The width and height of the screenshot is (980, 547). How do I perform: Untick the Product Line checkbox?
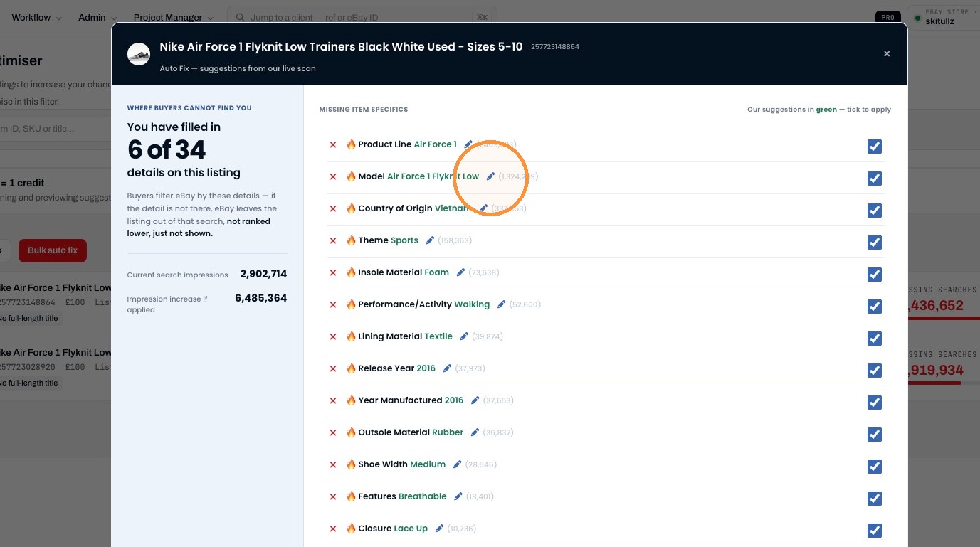[875, 147]
